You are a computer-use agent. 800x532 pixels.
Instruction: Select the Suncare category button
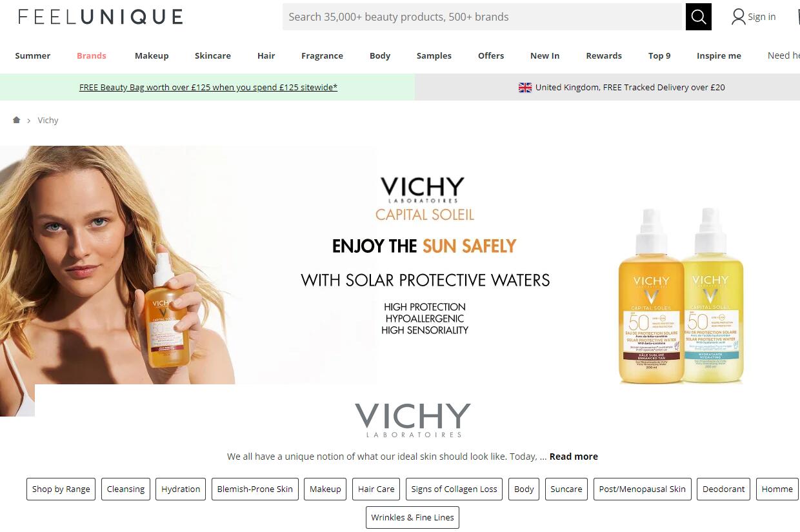[566, 489]
